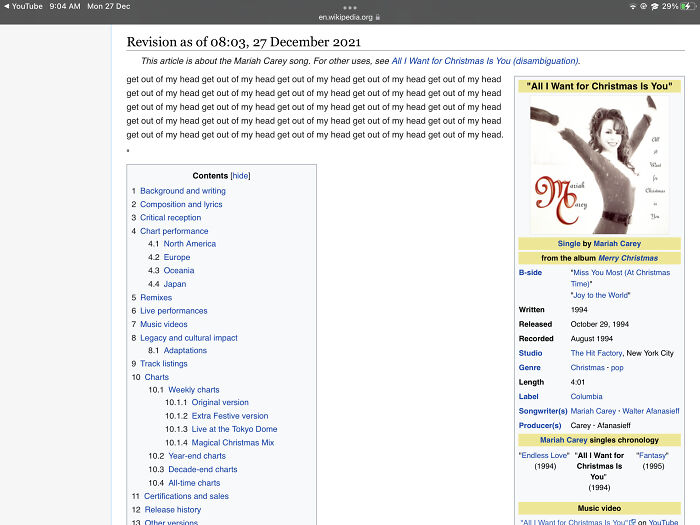Image resolution: width=700 pixels, height=525 pixels.
Task: Open The Hit Factory studio link
Action: point(596,353)
